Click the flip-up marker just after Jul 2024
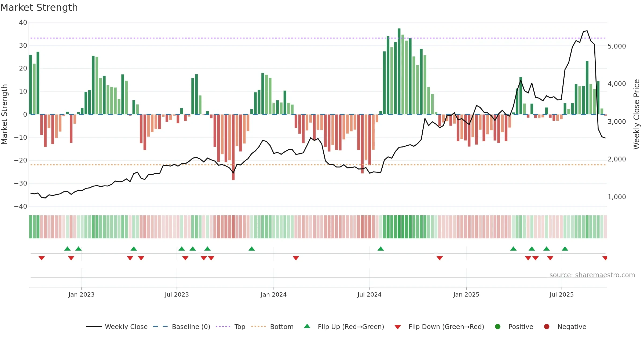The width and height of the screenshot is (644, 362). point(380,249)
